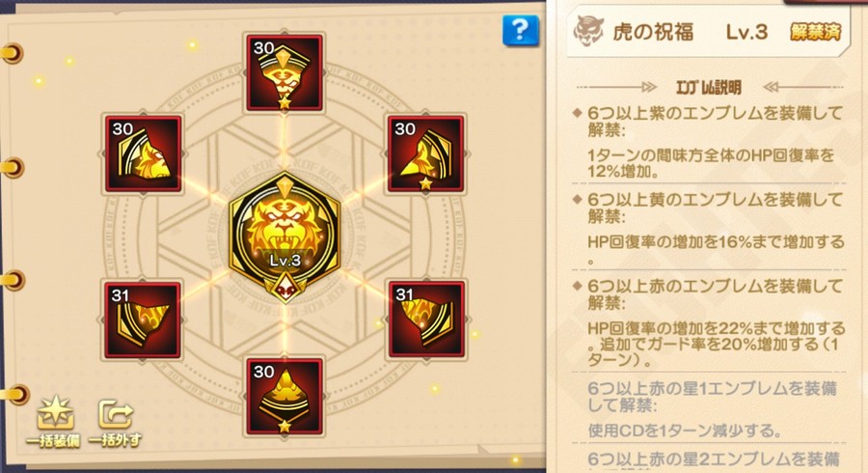
Task: Select the lower-left level 31 emblem piece
Action: [x=144, y=320]
